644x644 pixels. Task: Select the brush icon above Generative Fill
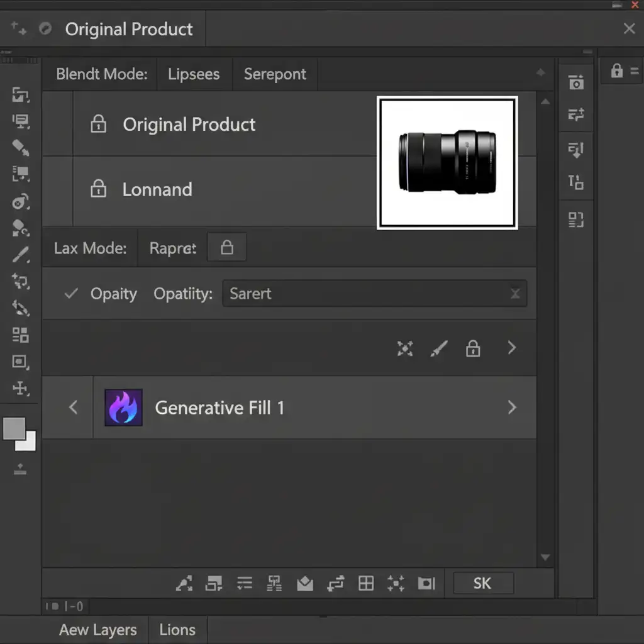[x=439, y=348]
